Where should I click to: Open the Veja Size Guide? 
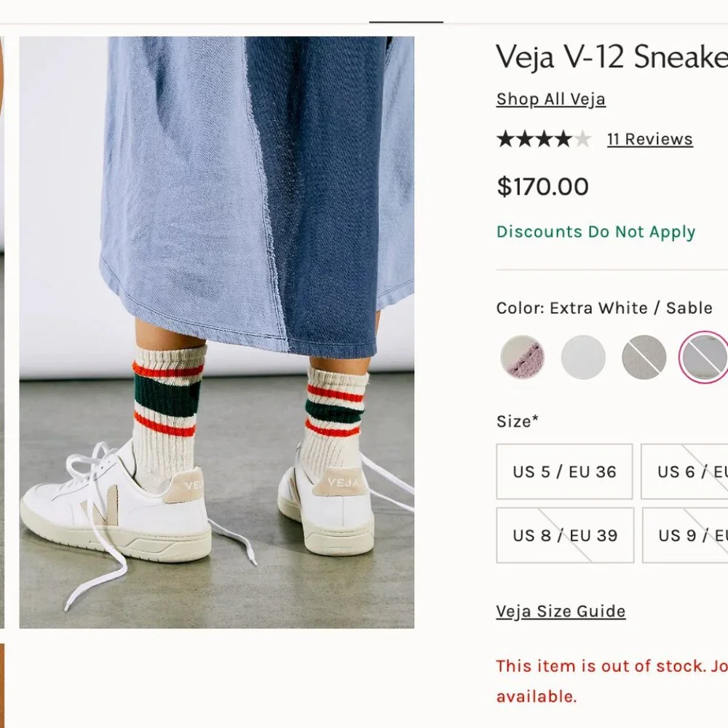click(561, 612)
